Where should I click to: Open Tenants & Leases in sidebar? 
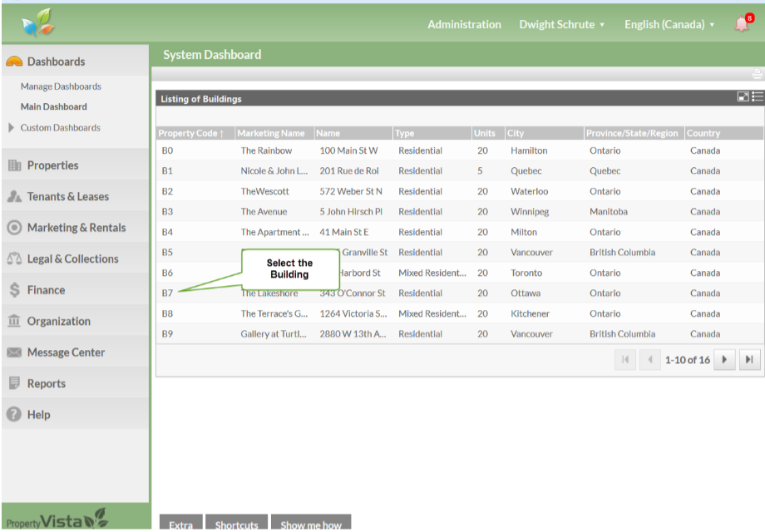[x=67, y=197]
